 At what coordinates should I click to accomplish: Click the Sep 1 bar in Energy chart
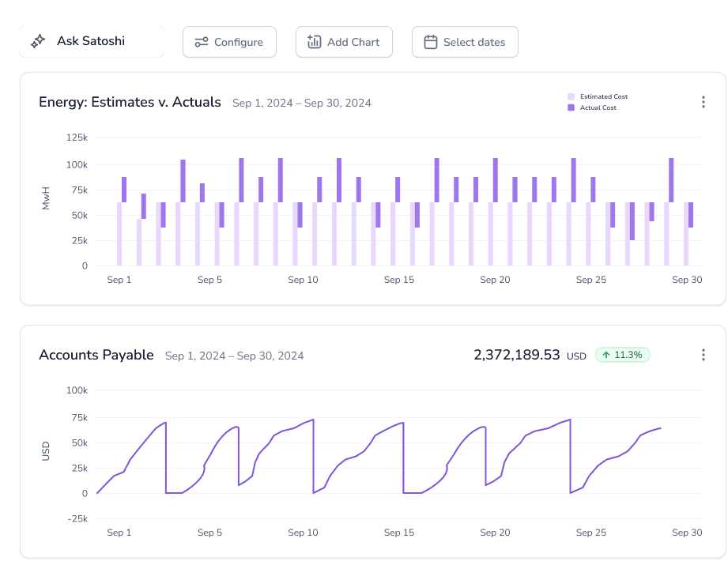click(x=122, y=221)
